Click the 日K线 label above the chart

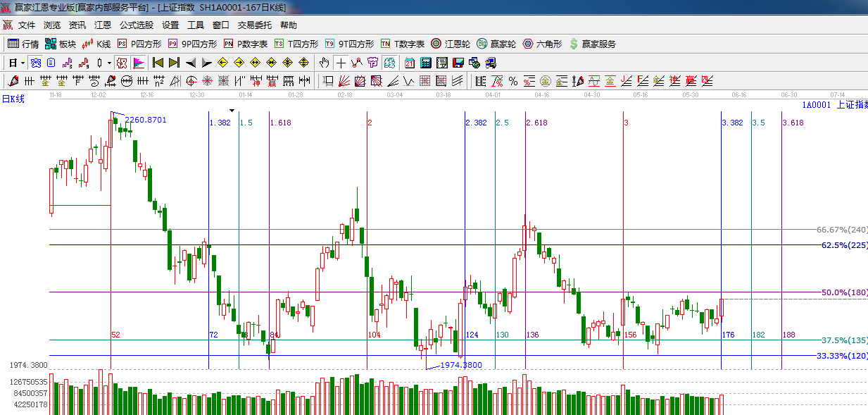13,99
